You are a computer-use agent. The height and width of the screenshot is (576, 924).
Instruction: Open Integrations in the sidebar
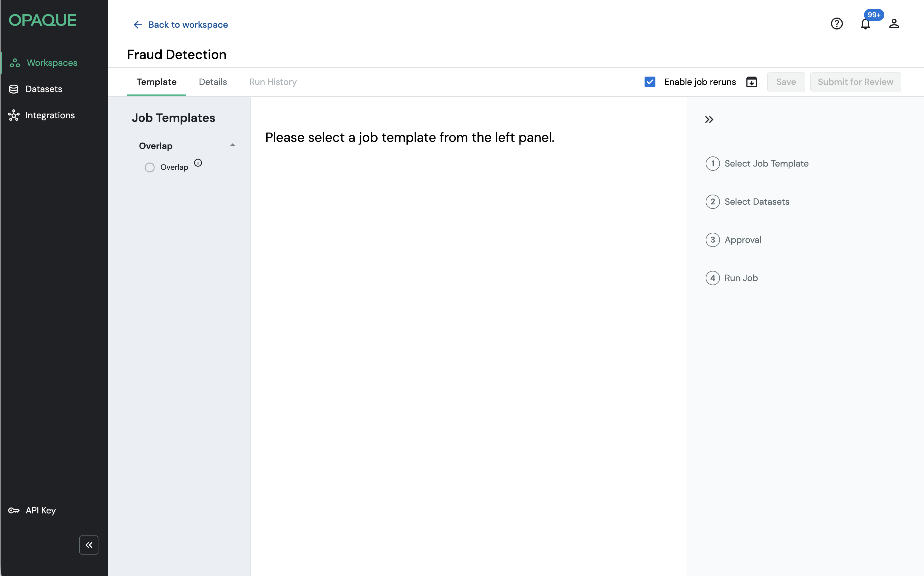(x=50, y=115)
